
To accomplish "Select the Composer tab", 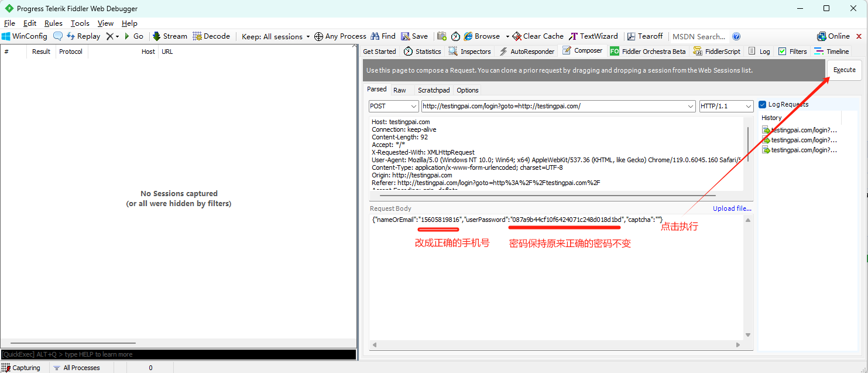I will coord(582,51).
